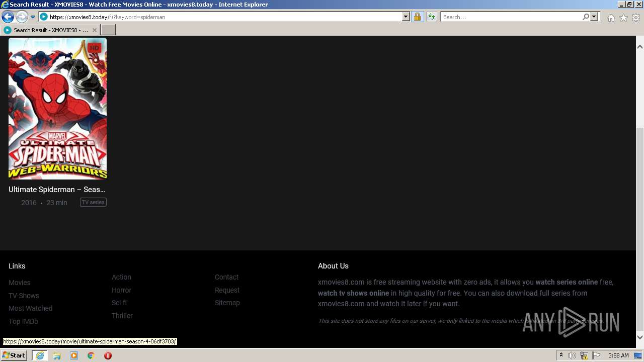Click the Links heading in footer
This screenshot has height=362, width=644.
[17, 266]
